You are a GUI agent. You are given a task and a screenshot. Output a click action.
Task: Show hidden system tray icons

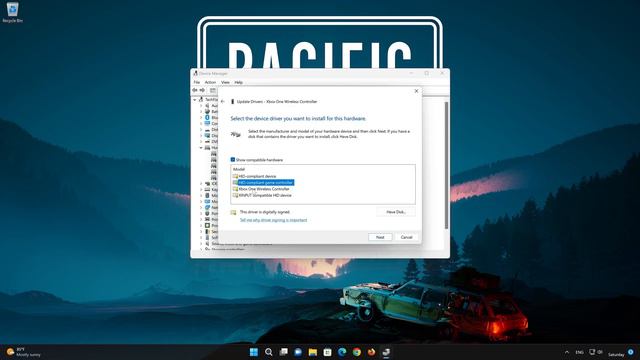[567, 352]
